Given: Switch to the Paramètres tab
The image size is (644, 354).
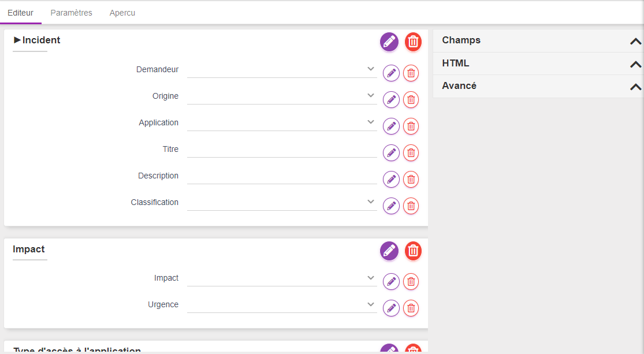Looking at the screenshot, I should (x=71, y=13).
